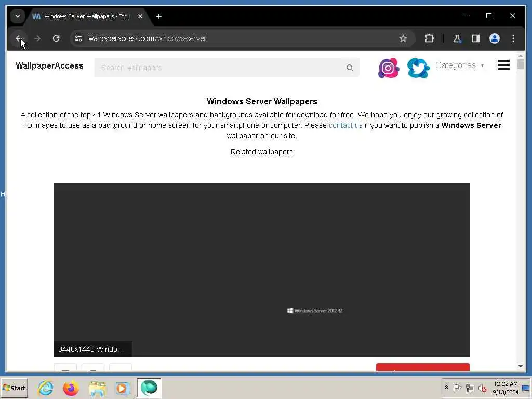Open Chrome Labs flask icon
This screenshot has width=532, height=399.
[457, 38]
